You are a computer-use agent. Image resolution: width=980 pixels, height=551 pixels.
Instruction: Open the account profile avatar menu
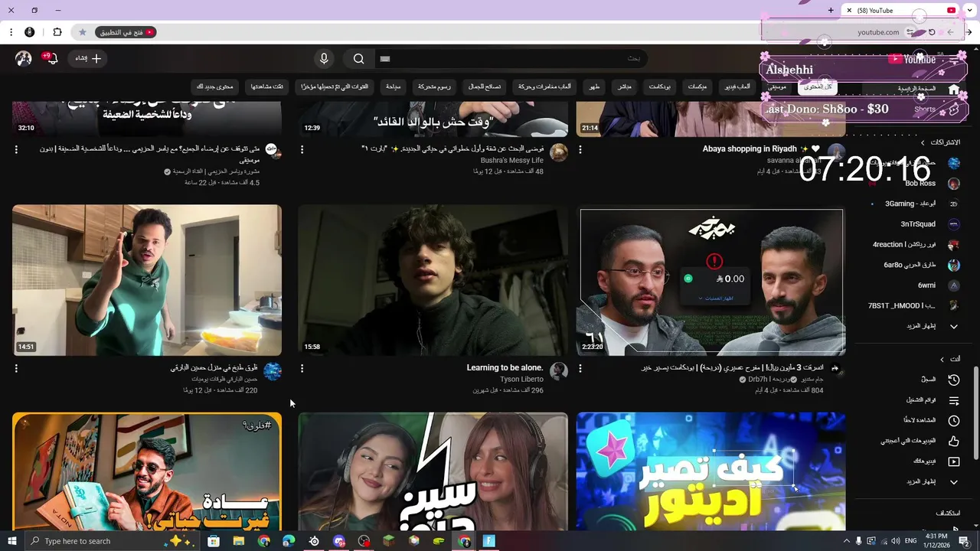24,58
